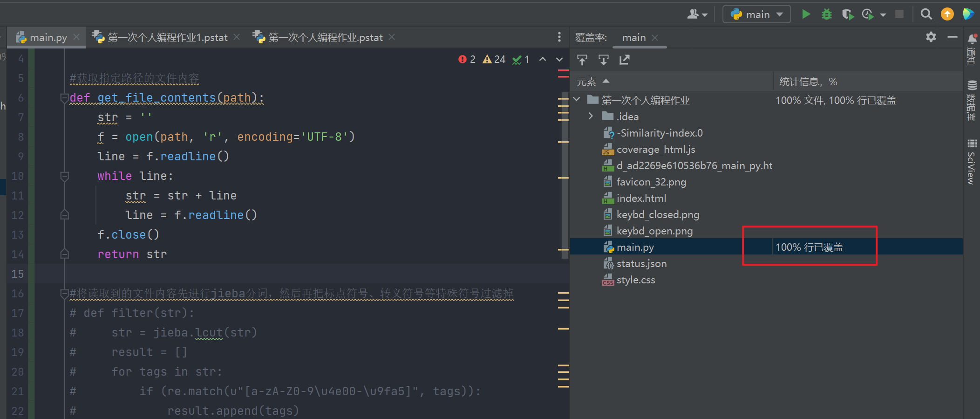Image resolution: width=980 pixels, height=419 pixels.
Task: Select -Similarity-index.0 file
Action: pyautogui.click(x=659, y=133)
